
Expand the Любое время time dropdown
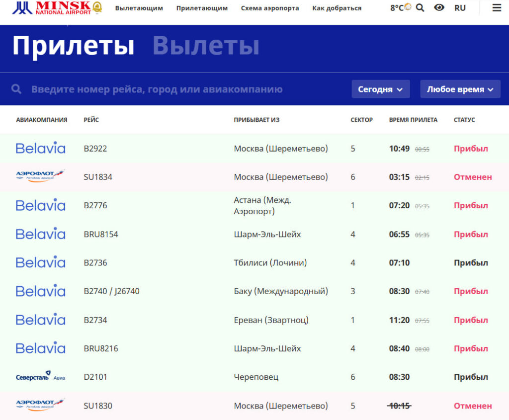click(x=460, y=89)
